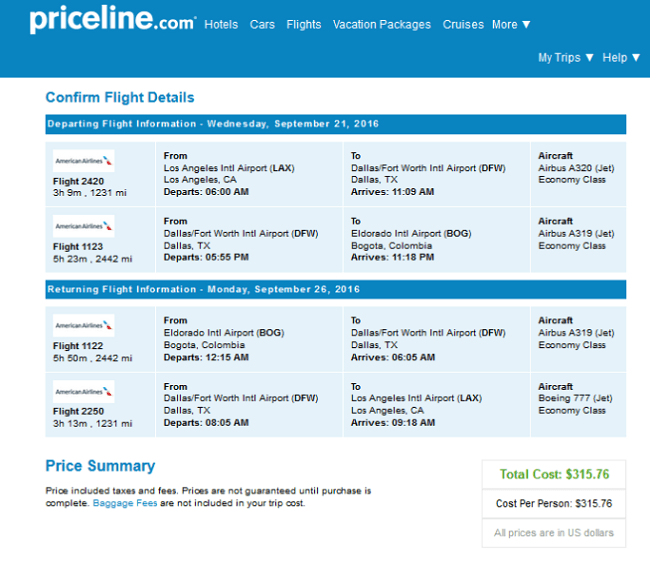This screenshot has height=561, width=650.
Task: Click American Airlines logo for Flight 1122
Action: (84, 325)
